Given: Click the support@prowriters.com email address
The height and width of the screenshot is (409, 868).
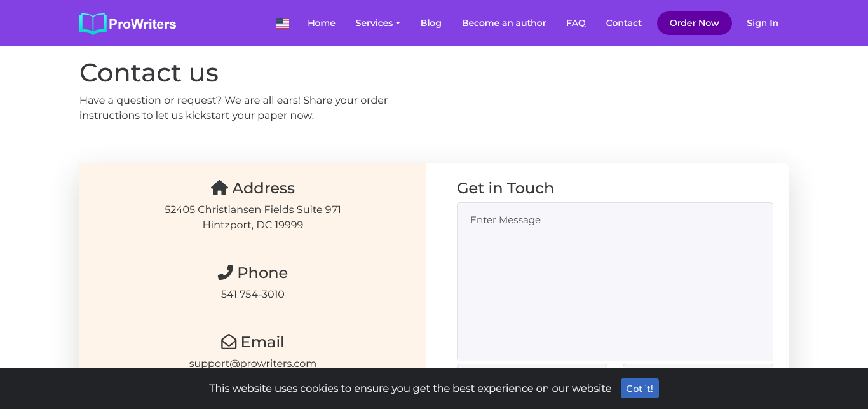Looking at the screenshot, I should point(253,363).
